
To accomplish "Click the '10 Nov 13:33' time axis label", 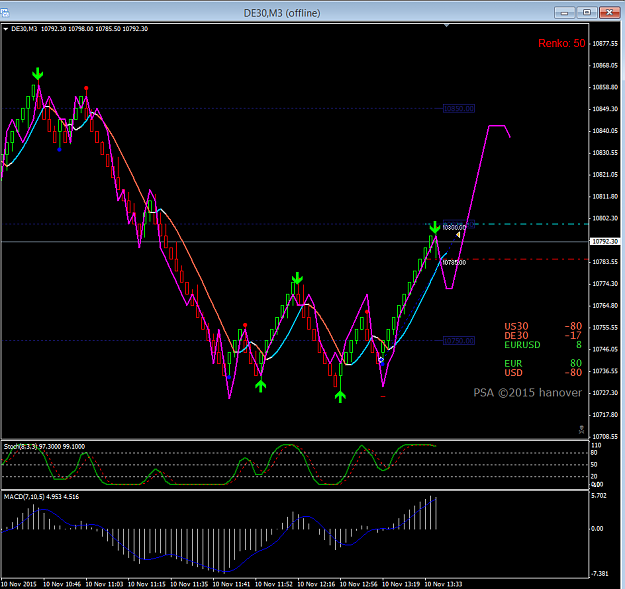I will coord(443,584).
